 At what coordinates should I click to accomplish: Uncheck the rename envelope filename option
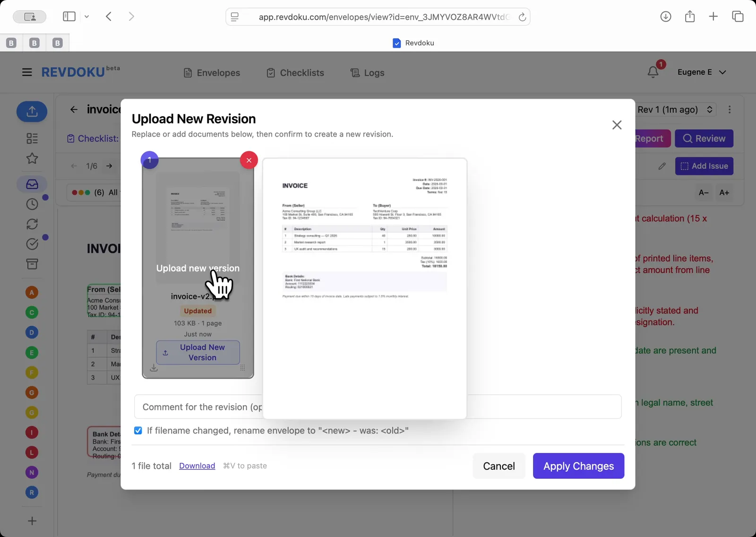[x=137, y=430]
